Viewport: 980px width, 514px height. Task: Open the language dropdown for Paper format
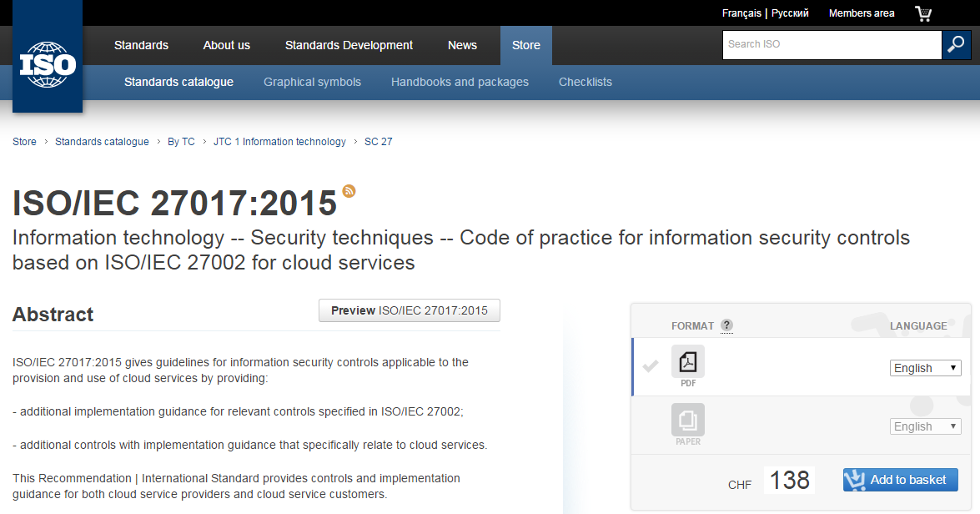pos(925,426)
